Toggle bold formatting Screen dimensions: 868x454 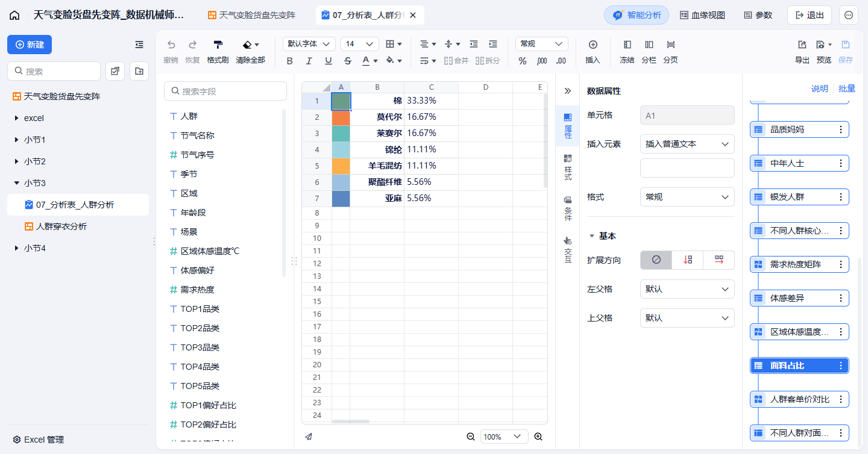(x=290, y=60)
